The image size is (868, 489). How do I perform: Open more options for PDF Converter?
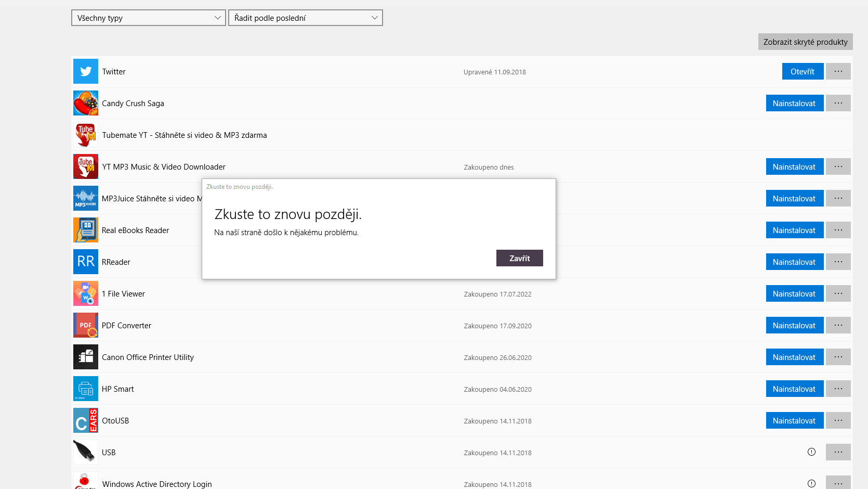[838, 325]
